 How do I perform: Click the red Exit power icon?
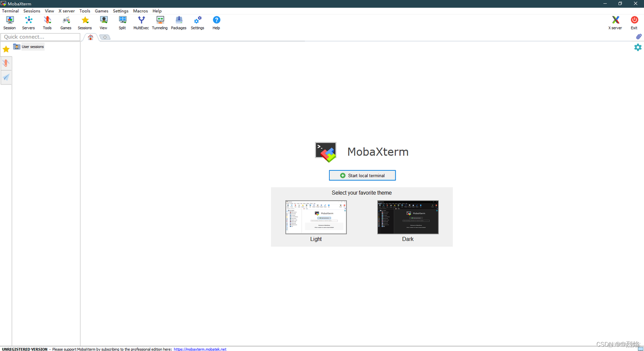click(x=634, y=23)
